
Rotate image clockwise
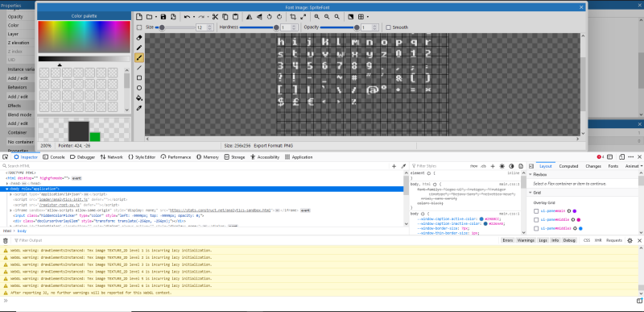click(279, 17)
